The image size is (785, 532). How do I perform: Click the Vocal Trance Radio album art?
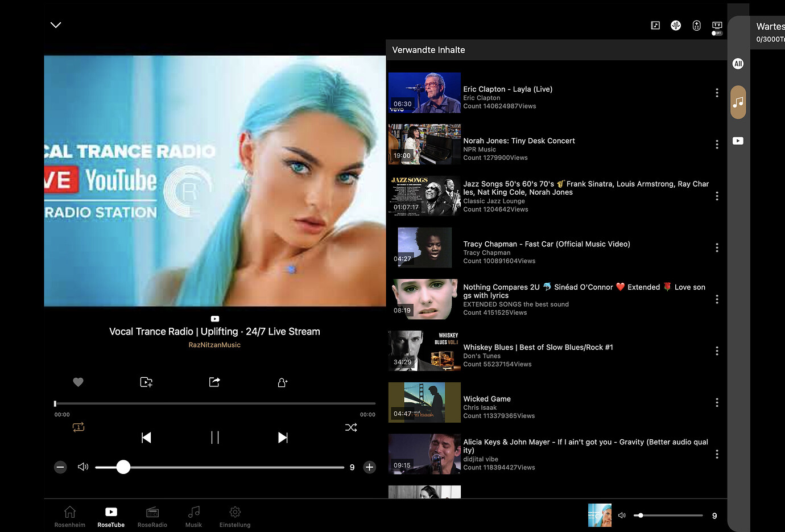[x=215, y=181]
